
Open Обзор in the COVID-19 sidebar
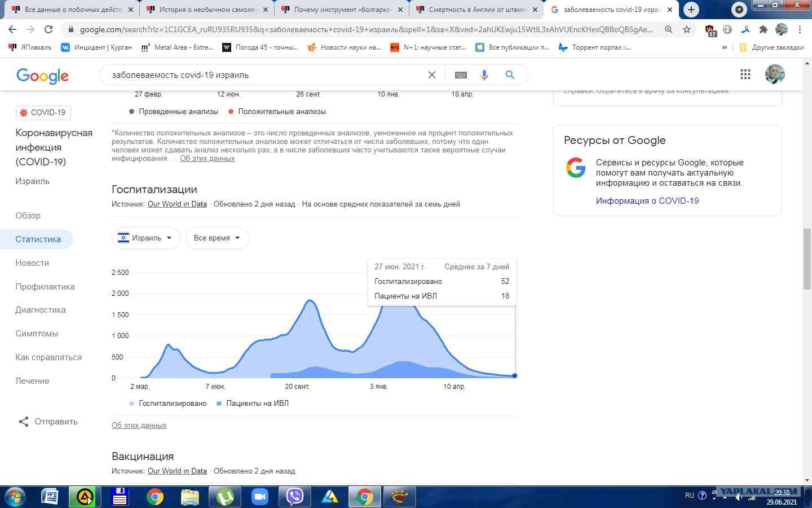[x=28, y=215]
